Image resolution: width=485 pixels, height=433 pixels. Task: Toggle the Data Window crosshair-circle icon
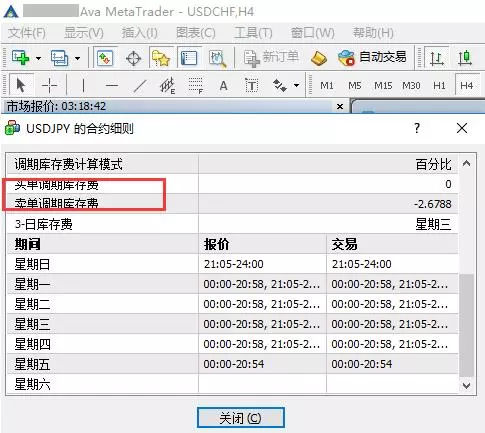point(133,58)
